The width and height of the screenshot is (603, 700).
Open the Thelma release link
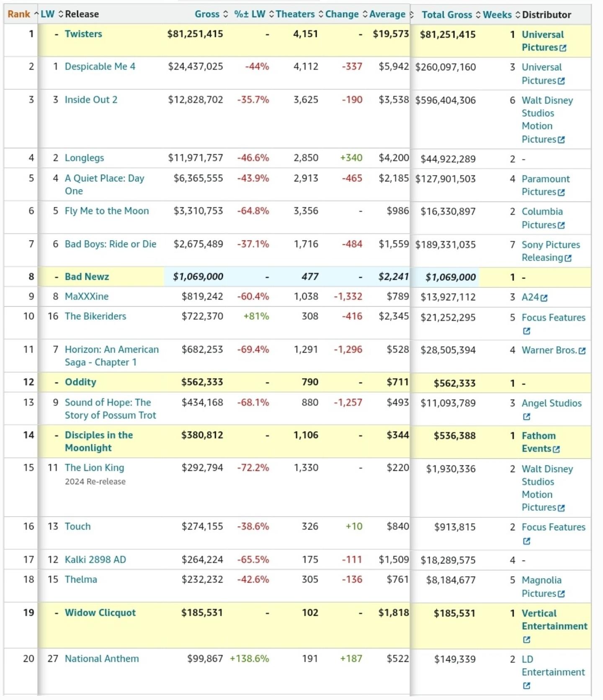pos(81,579)
